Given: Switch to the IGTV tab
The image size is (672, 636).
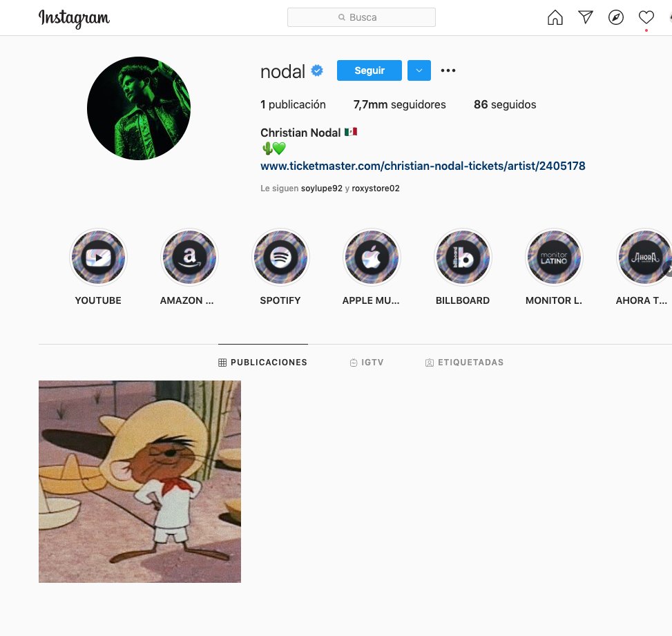Looking at the screenshot, I should click(x=367, y=362).
